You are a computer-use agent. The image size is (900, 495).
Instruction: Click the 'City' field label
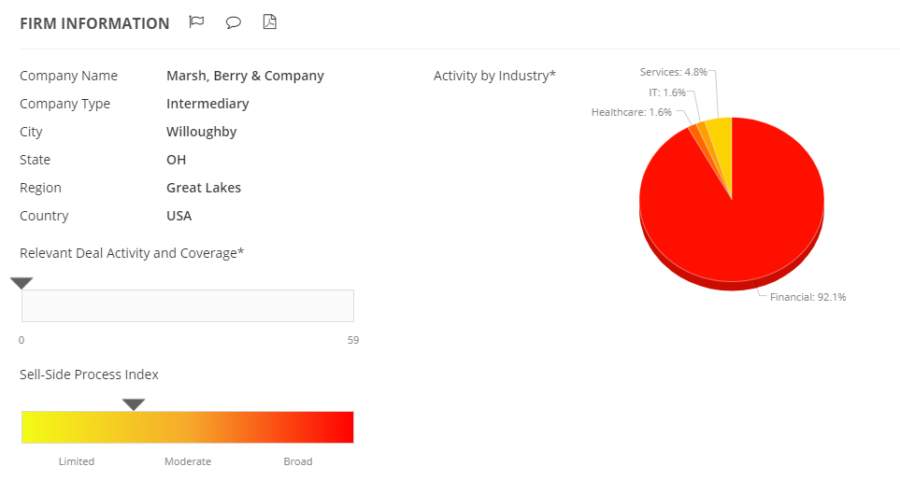click(31, 132)
